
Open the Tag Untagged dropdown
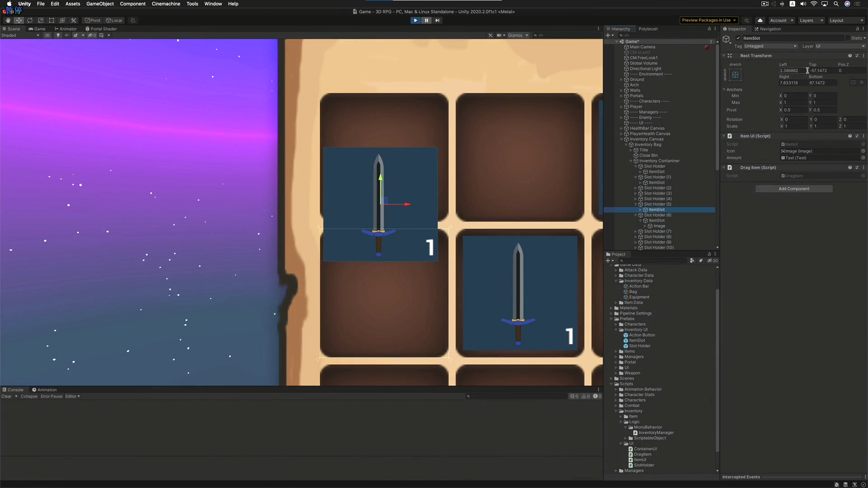point(770,46)
